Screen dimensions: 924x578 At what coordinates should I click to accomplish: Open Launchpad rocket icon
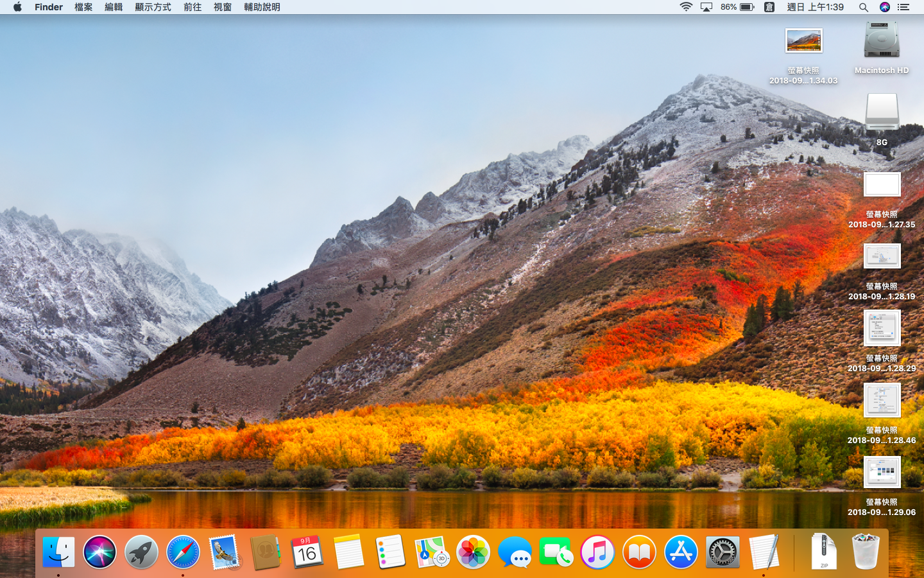pos(141,552)
